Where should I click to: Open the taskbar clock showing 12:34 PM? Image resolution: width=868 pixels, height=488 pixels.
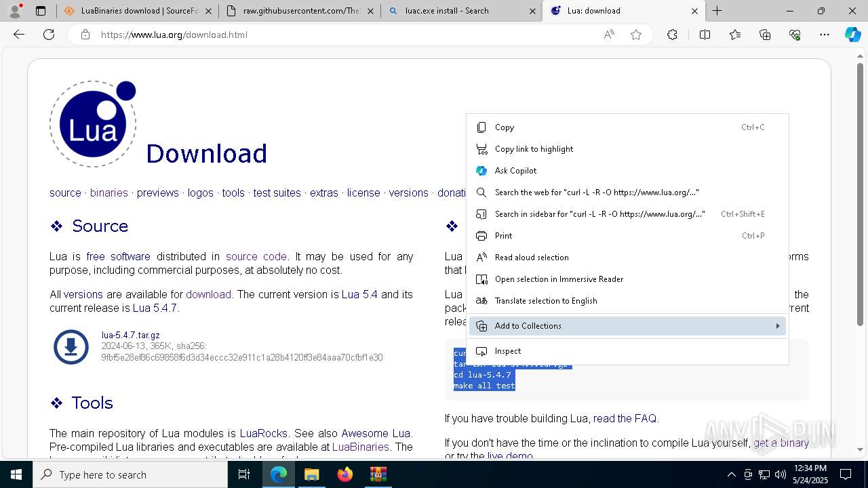coord(810,474)
